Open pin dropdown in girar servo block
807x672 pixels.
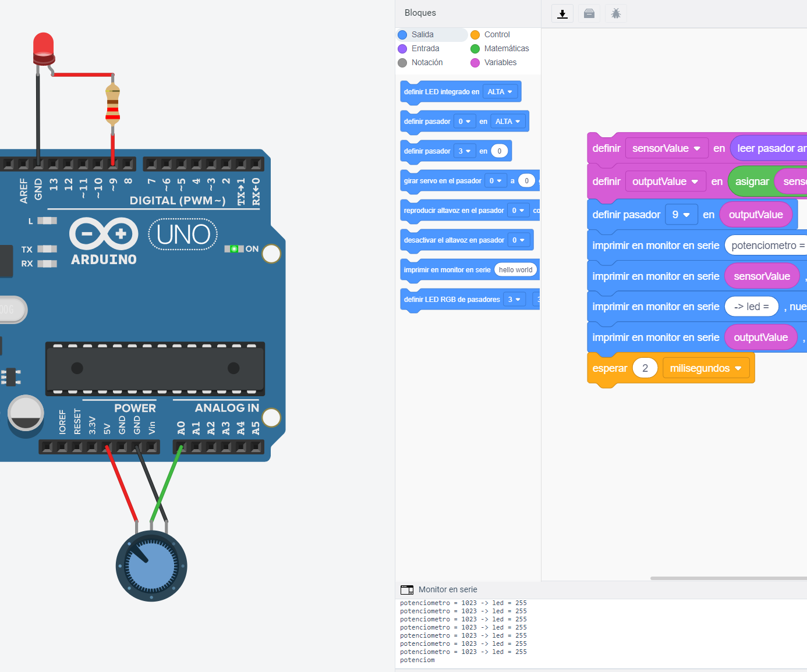(495, 181)
